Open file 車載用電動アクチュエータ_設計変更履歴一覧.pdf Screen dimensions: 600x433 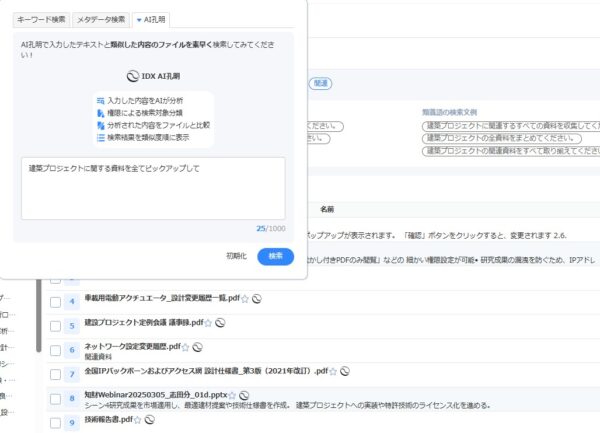pyautogui.click(x=162, y=298)
